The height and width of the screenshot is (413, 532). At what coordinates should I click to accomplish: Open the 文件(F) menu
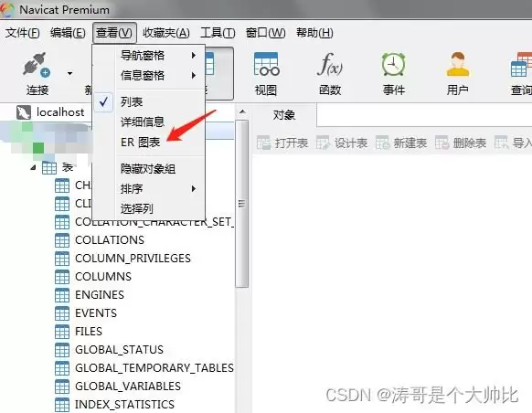(x=22, y=33)
